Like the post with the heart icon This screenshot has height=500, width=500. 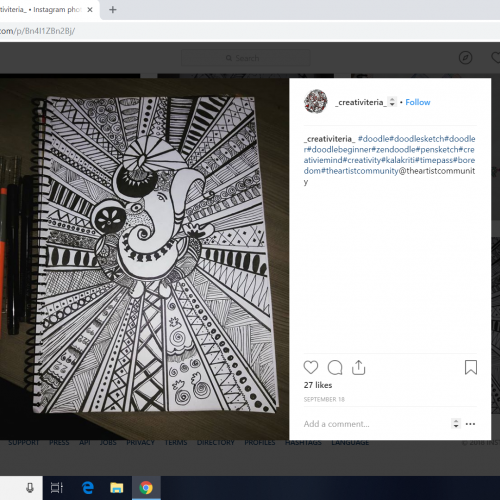(311, 367)
